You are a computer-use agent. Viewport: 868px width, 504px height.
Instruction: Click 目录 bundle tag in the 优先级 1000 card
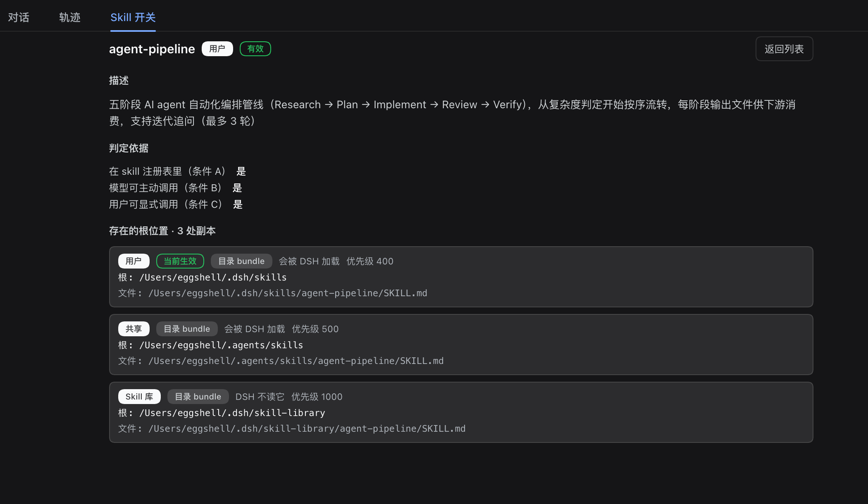tap(198, 397)
